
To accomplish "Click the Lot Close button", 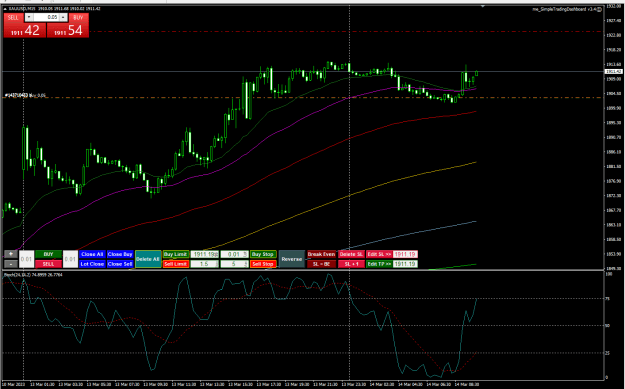I will (92, 264).
